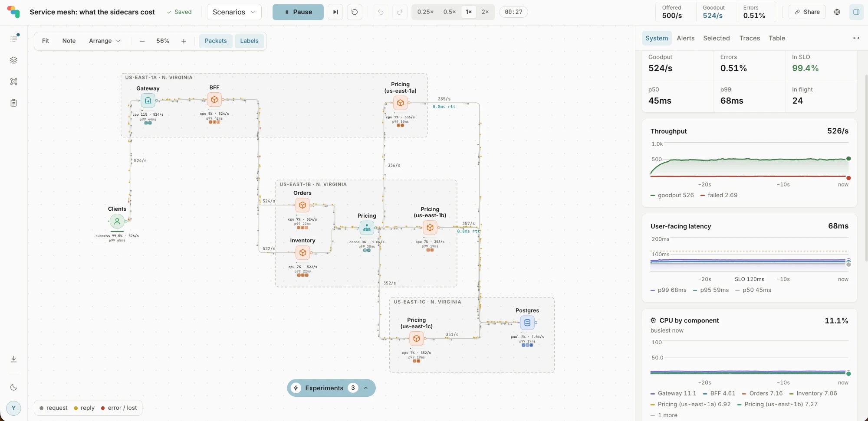This screenshot has width=868, height=421.
Task: Click the undo arrow icon
Action: 381,12
